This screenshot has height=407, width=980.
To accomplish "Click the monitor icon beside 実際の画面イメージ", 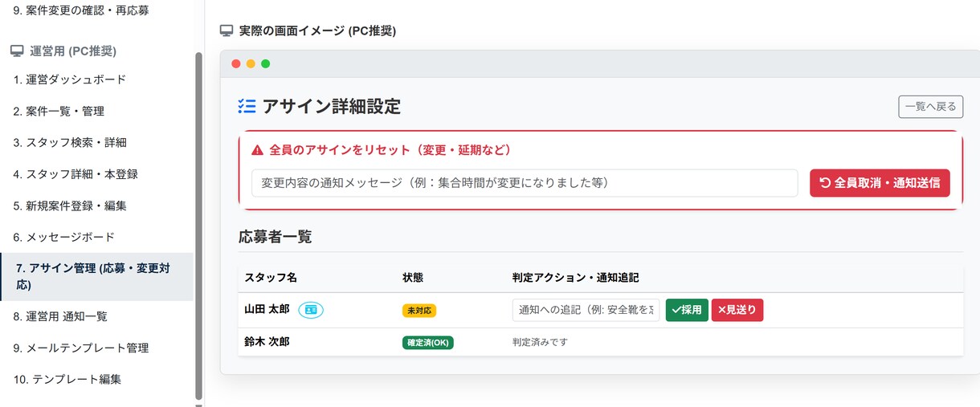I will point(227,31).
